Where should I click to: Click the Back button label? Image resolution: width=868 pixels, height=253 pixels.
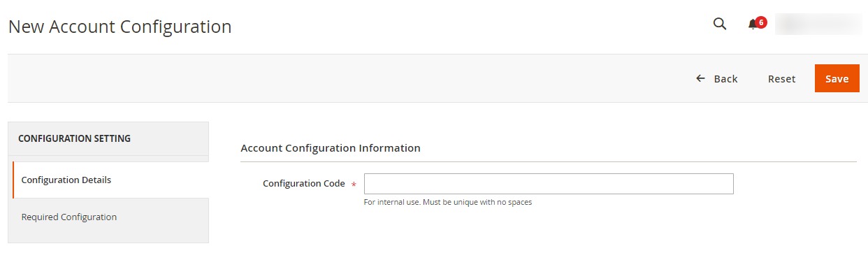tap(725, 79)
